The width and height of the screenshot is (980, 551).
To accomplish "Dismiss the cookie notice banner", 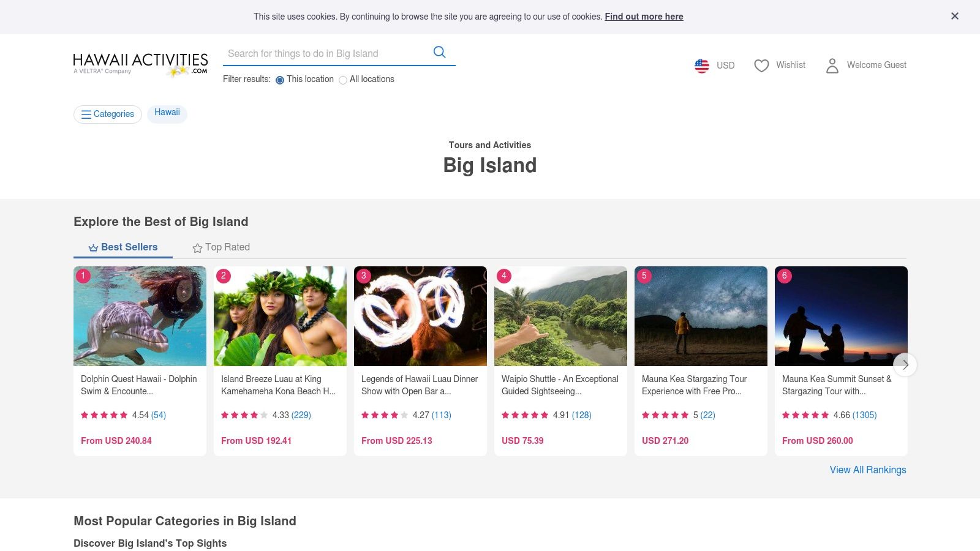I will (954, 17).
